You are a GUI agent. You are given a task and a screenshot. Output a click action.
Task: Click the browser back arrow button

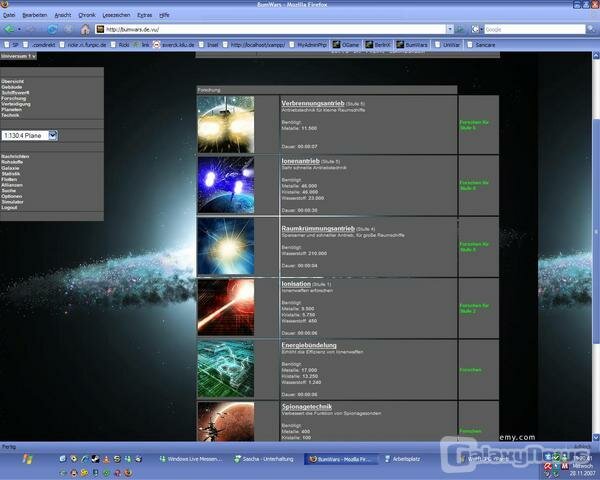(x=9, y=29)
